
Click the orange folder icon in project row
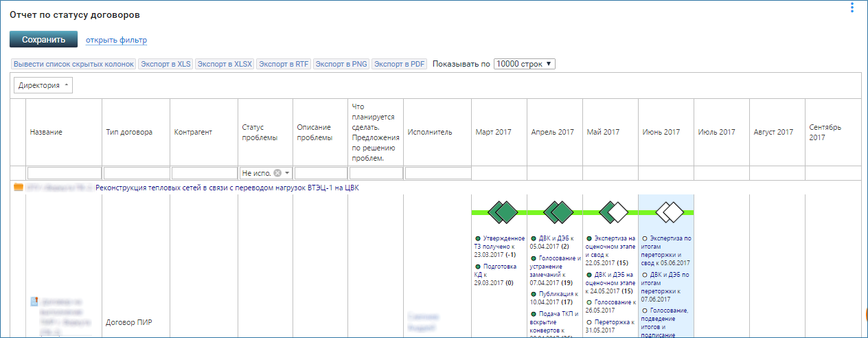pos(19,188)
